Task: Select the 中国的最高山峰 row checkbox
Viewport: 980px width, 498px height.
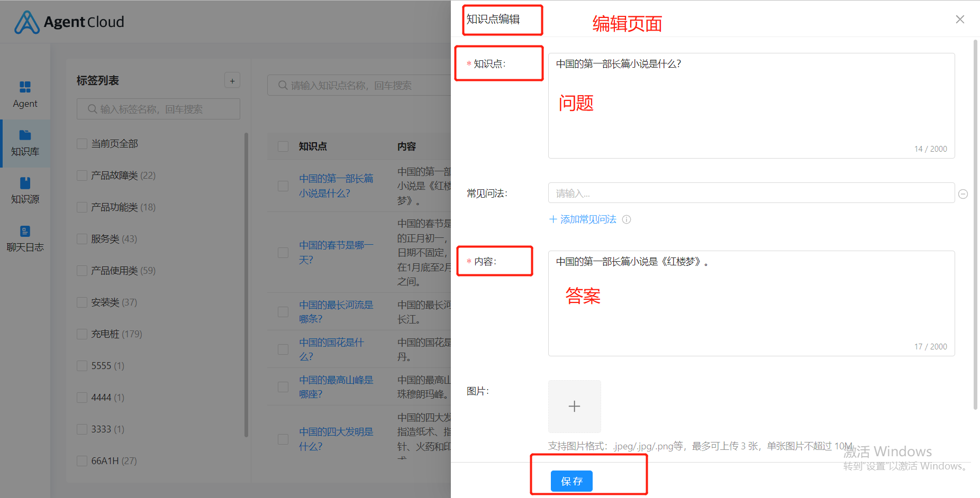Action: click(283, 387)
